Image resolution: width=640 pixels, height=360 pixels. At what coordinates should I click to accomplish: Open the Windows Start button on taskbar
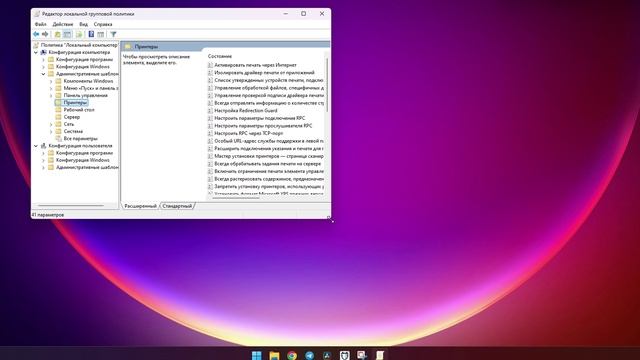click(x=256, y=355)
